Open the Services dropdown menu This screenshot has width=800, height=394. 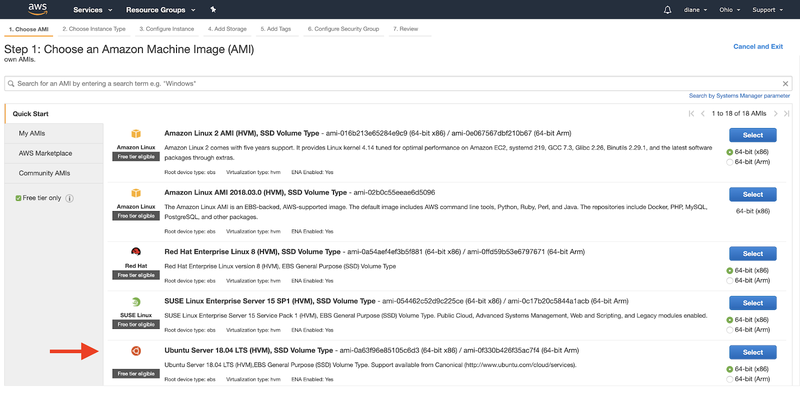[x=92, y=10]
